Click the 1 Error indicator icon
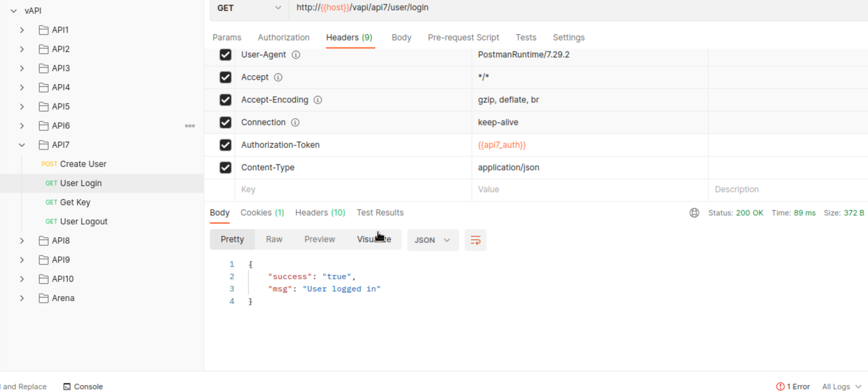 point(780,387)
